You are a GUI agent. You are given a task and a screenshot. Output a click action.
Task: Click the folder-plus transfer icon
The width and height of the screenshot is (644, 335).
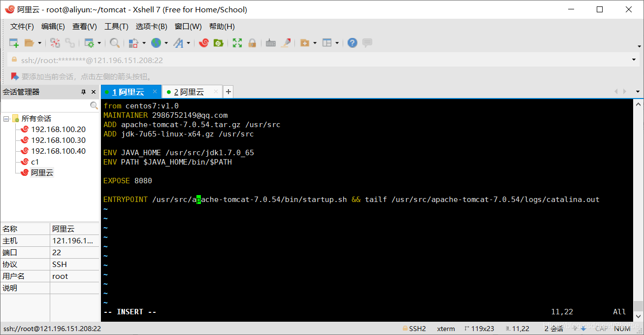point(305,43)
